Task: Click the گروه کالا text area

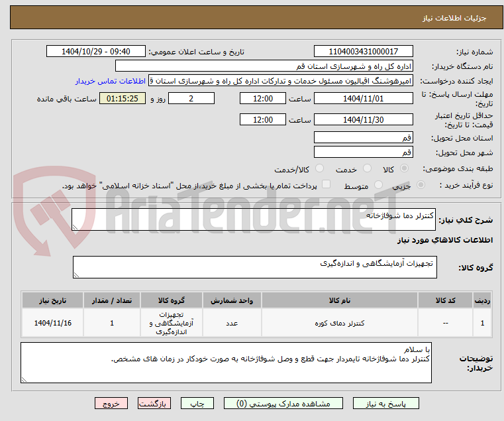Action: click(254, 267)
